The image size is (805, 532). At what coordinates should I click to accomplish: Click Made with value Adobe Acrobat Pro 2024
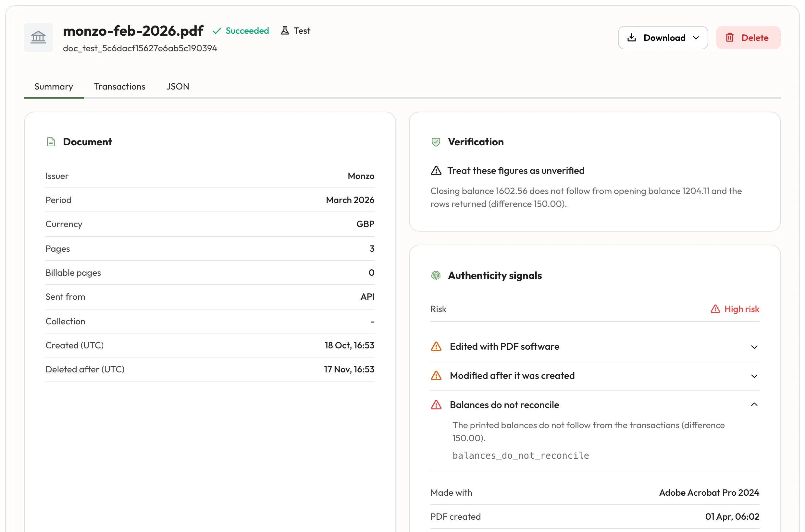point(709,493)
